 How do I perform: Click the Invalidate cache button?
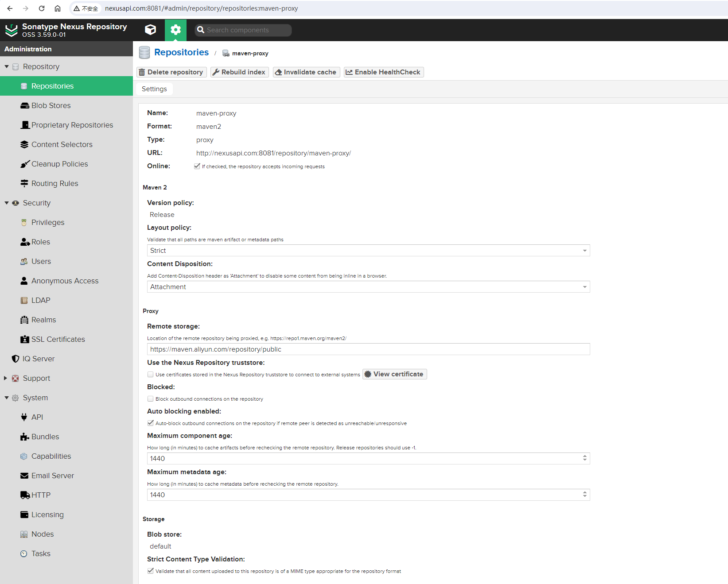pos(306,72)
